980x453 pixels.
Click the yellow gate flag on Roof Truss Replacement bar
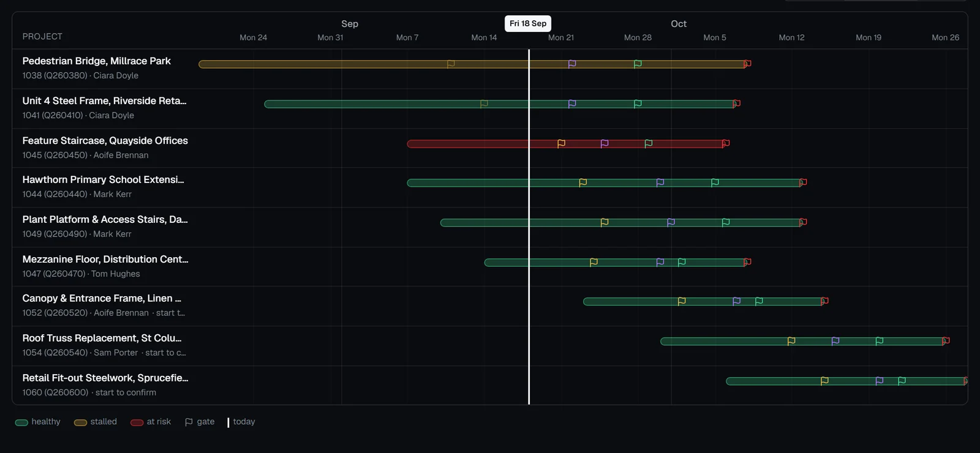pos(791,341)
